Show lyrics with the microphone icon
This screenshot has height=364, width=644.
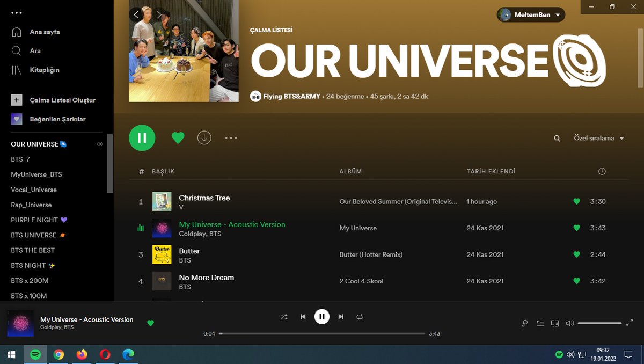525,323
